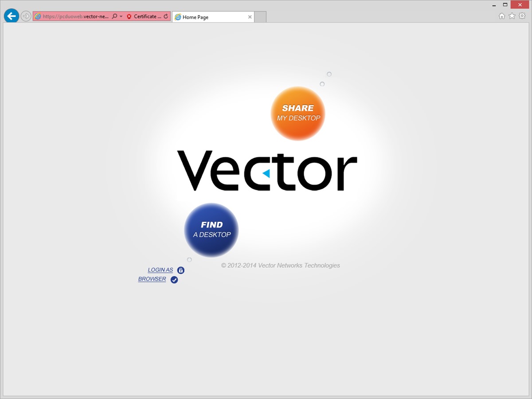Select the Home Page tab
Screen dimensions: 532x399
(208, 17)
